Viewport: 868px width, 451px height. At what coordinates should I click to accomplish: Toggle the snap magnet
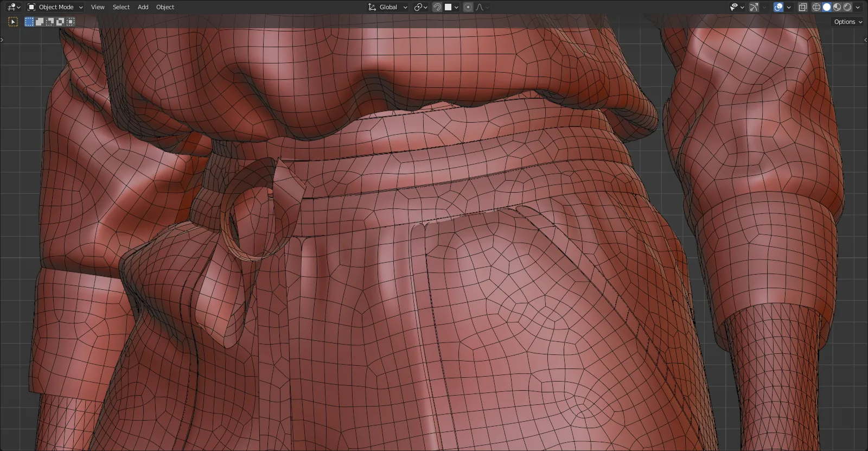click(x=437, y=7)
